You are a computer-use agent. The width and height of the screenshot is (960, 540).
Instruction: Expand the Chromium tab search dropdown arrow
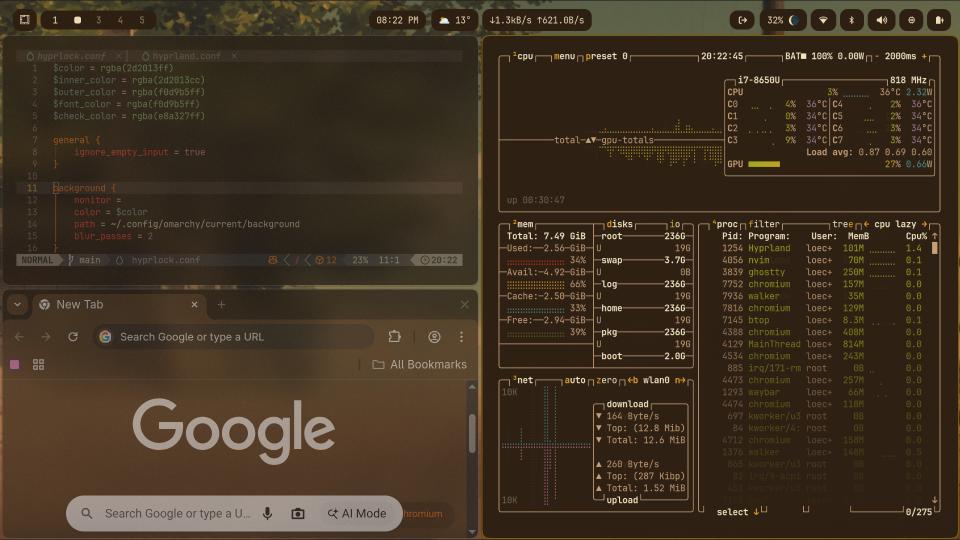(x=18, y=305)
